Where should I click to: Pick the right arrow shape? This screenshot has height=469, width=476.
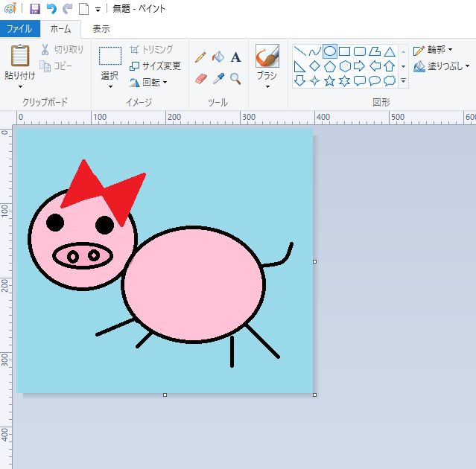pos(360,66)
